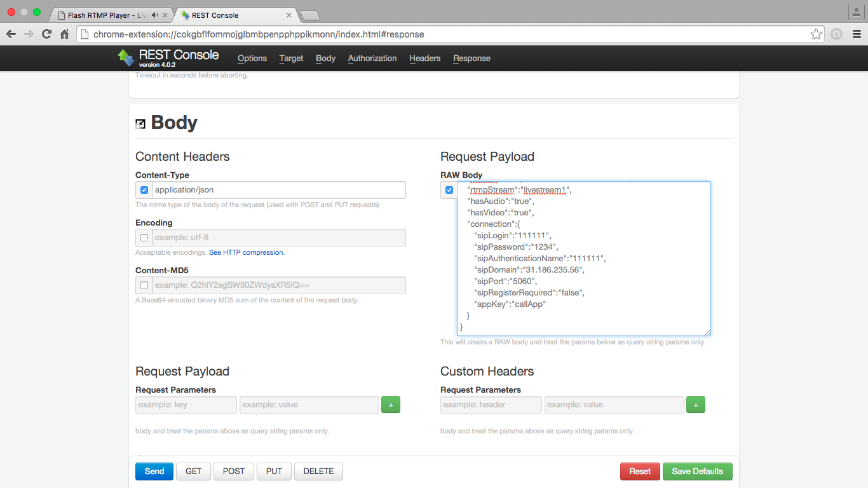Go back using the browser back arrow
Screen dimensions: 868x488
[x=11, y=34]
